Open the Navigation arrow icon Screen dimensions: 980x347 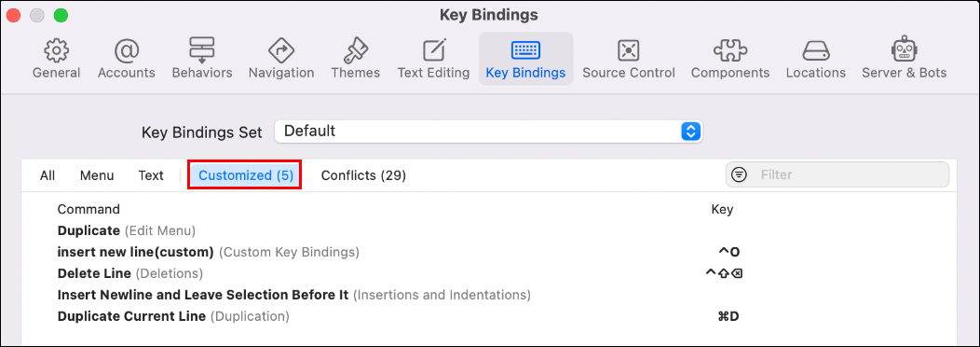(281, 50)
